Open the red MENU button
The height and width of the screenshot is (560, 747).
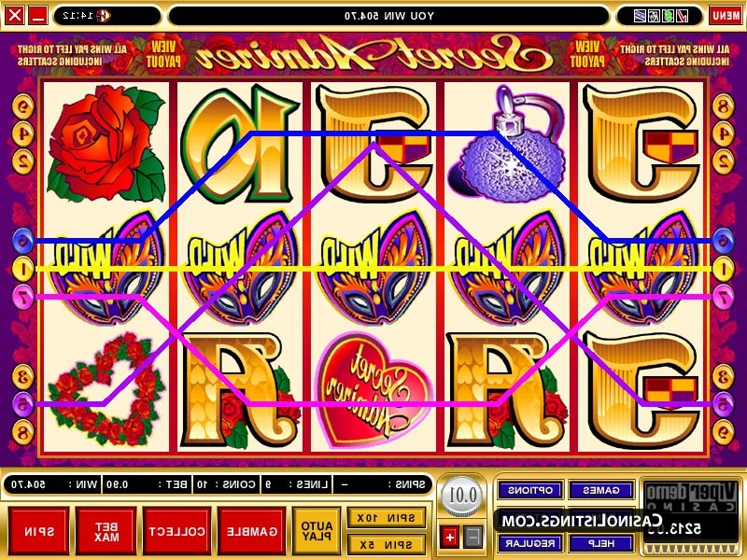[x=726, y=16]
